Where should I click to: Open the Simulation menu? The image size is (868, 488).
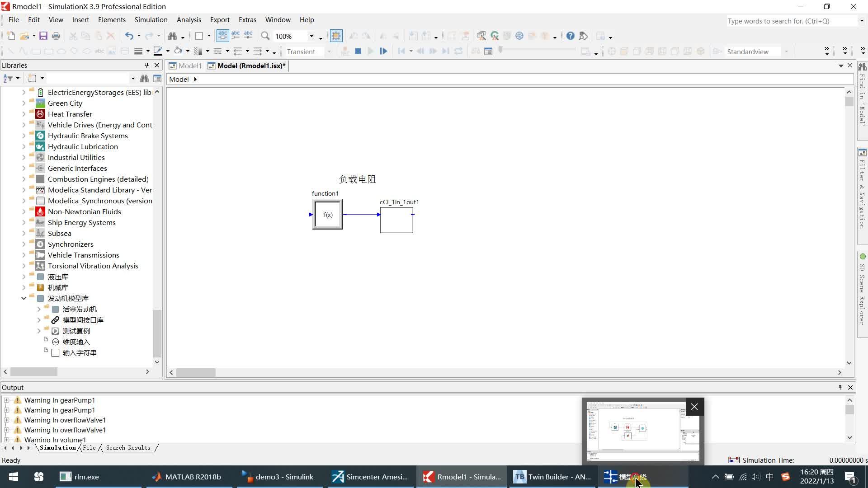[151, 20]
